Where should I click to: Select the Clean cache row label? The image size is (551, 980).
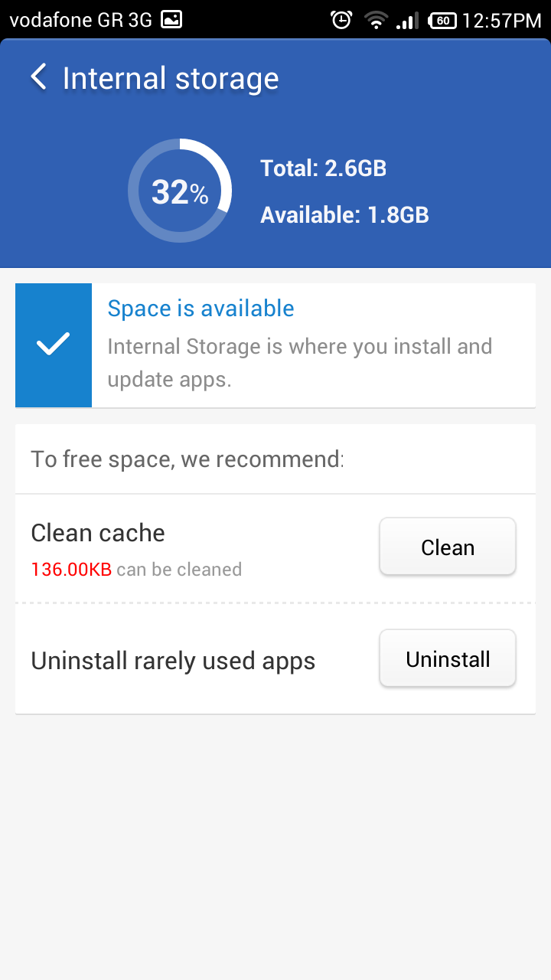click(98, 533)
